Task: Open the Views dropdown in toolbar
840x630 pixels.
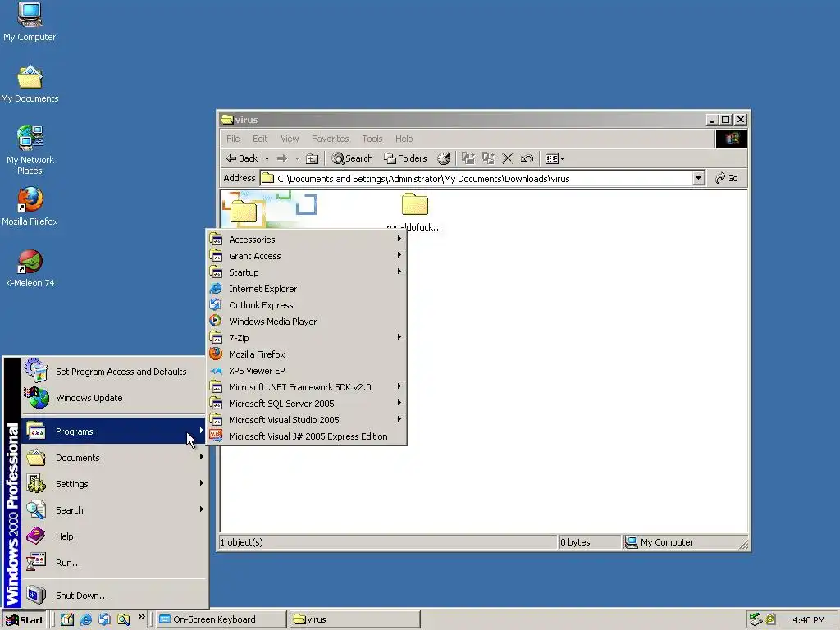Action: click(x=555, y=158)
